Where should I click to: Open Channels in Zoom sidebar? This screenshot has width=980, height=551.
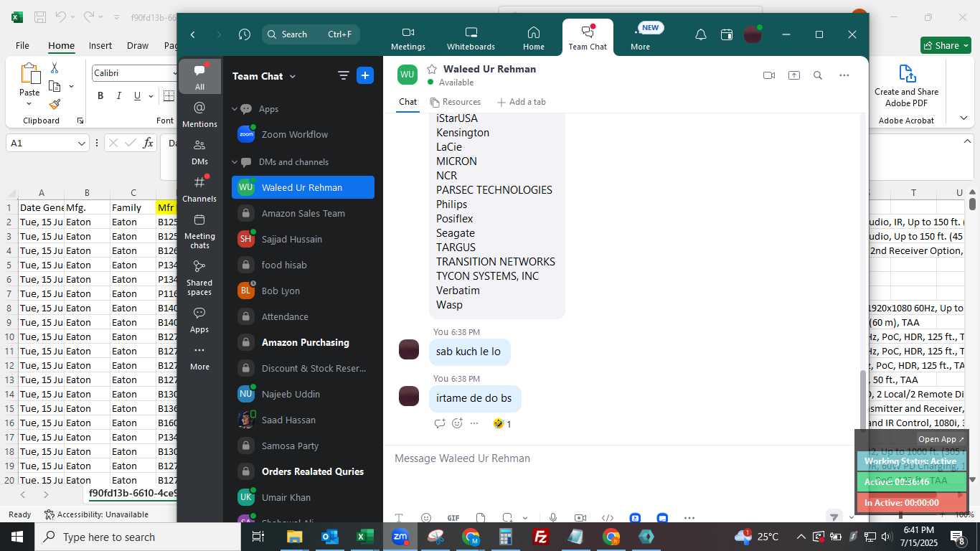tap(199, 189)
